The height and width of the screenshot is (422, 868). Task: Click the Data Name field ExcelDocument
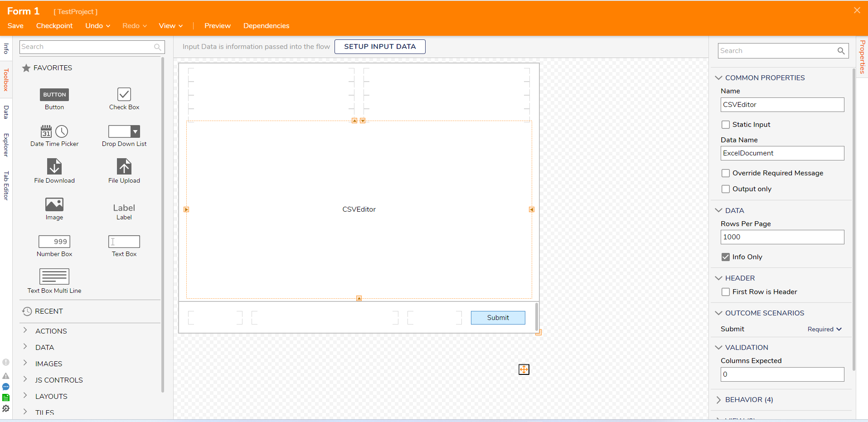[782, 153]
